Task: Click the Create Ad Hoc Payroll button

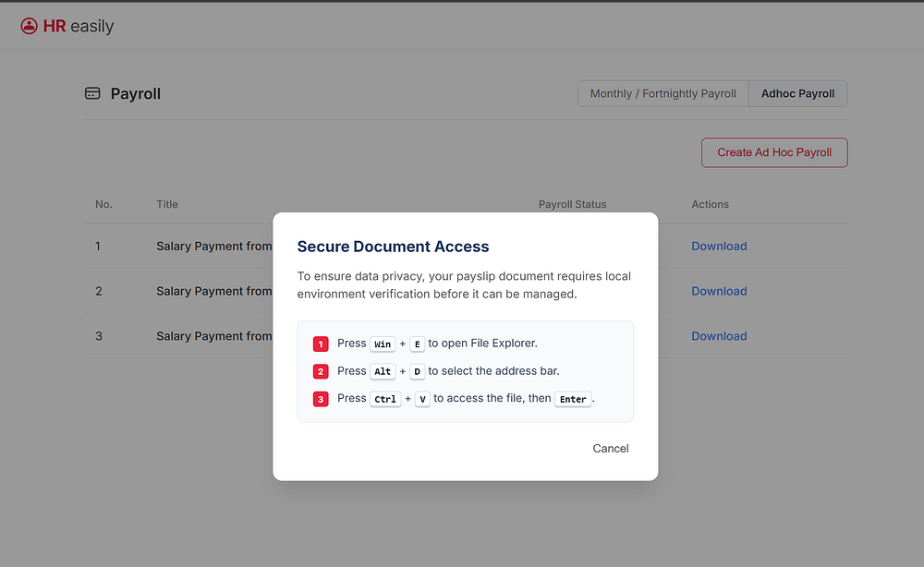Action: (x=774, y=152)
